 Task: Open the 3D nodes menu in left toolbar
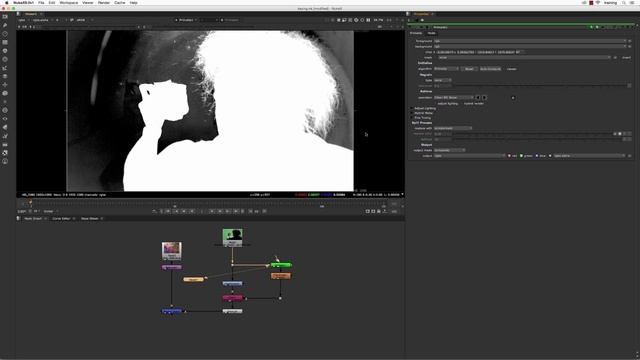coord(5,93)
